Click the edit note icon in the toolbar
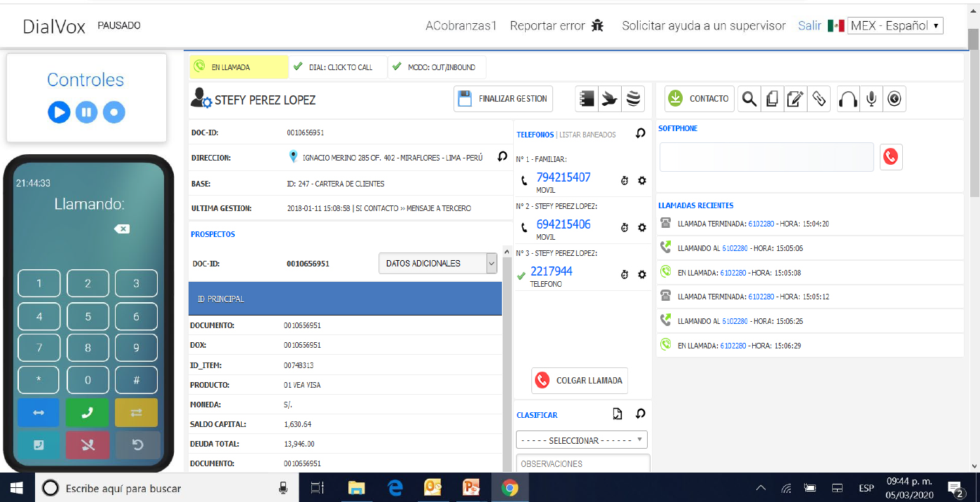 [x=795, y=99]
